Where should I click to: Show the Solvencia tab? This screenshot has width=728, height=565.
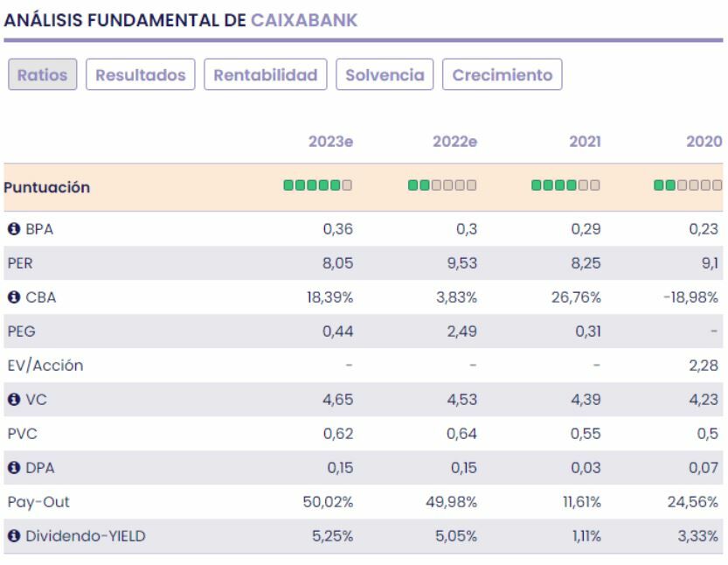point(385,75)
